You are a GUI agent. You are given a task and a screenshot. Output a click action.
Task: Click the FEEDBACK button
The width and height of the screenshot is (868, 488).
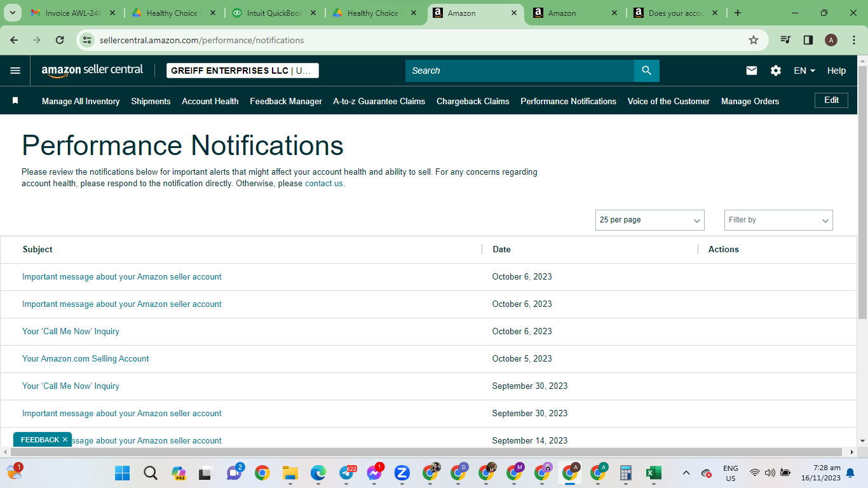pos(39,440)
